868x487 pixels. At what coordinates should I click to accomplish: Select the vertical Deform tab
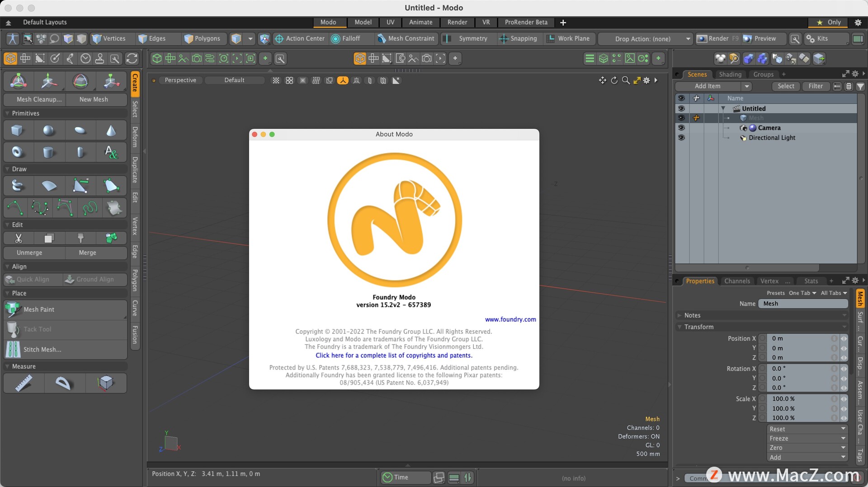135,136
